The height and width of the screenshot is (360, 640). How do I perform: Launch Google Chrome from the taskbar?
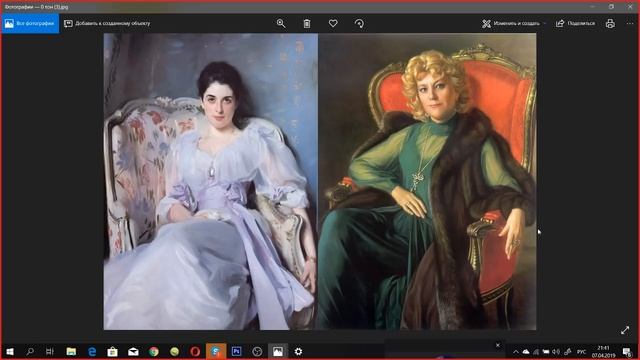click(x=154, y=351)
